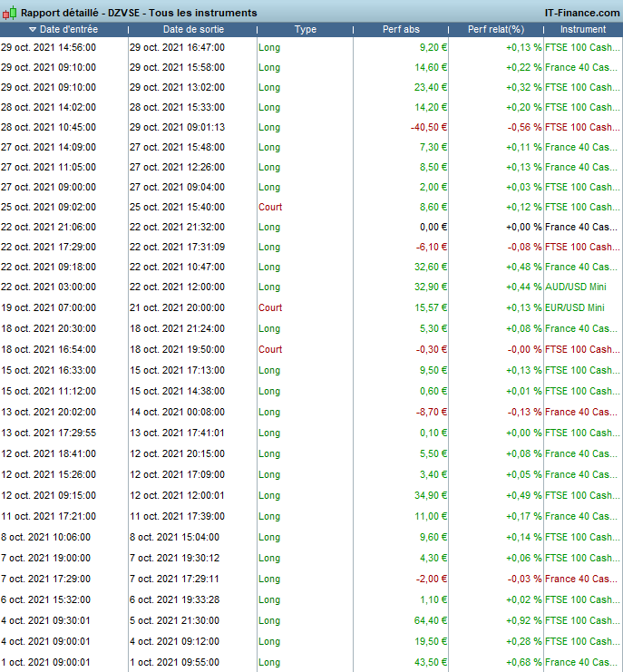Viewport: 623px width, 672px height.
Task: Click the -8,70 € loss value
Action: tap(432, 413)
